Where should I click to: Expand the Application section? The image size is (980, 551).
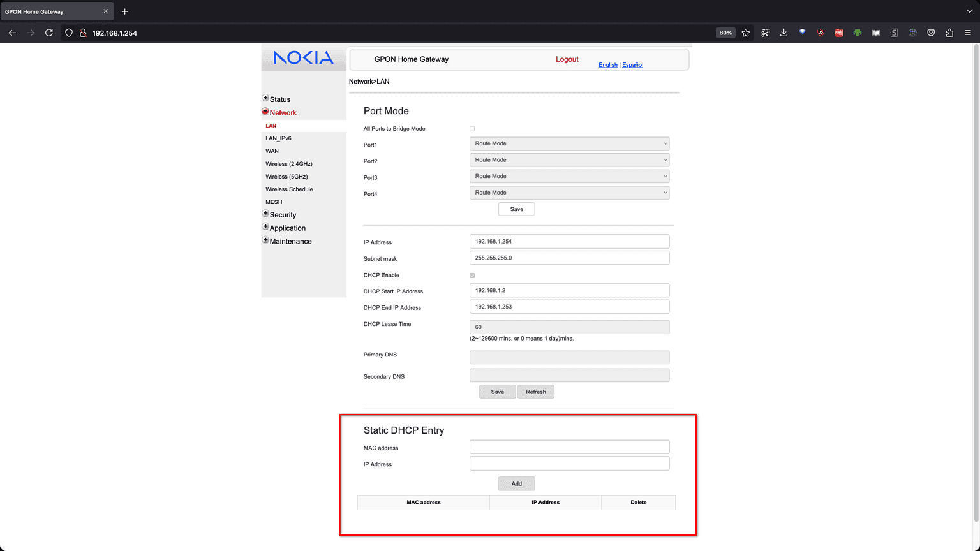[288, 228]
